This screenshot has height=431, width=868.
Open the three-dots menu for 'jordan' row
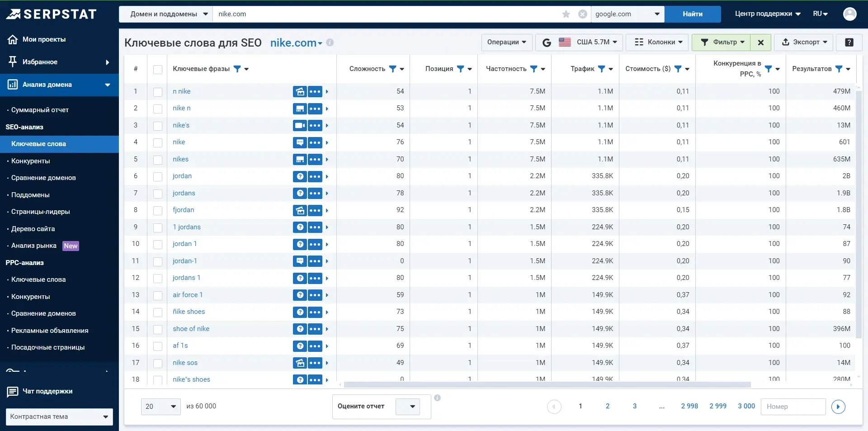click(x=315, y=176)
